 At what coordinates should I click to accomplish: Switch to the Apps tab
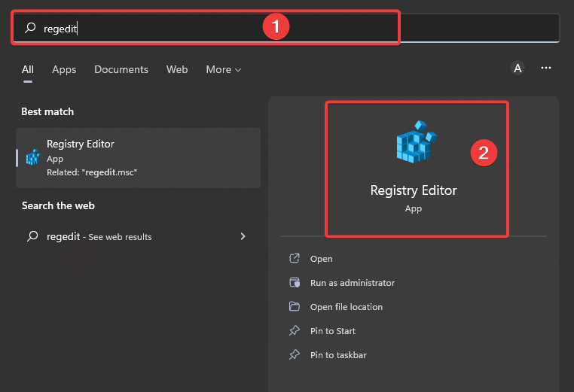click(64, 69)
